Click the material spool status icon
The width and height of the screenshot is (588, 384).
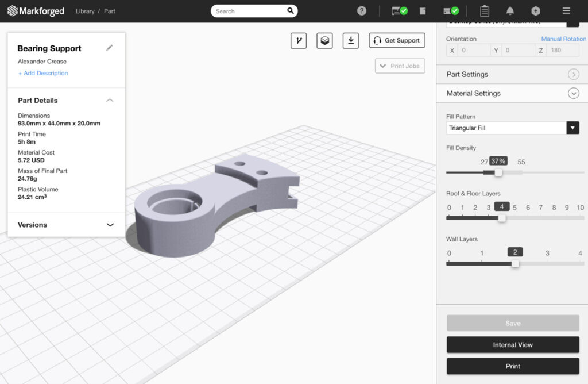[x=451, y=10]
